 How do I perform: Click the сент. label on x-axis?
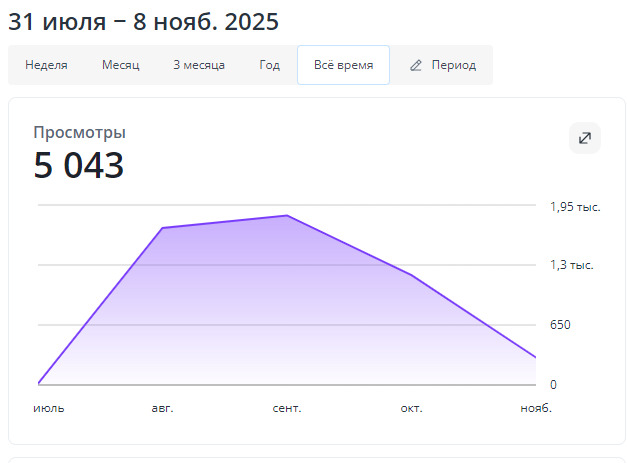[x=287, y=408]
